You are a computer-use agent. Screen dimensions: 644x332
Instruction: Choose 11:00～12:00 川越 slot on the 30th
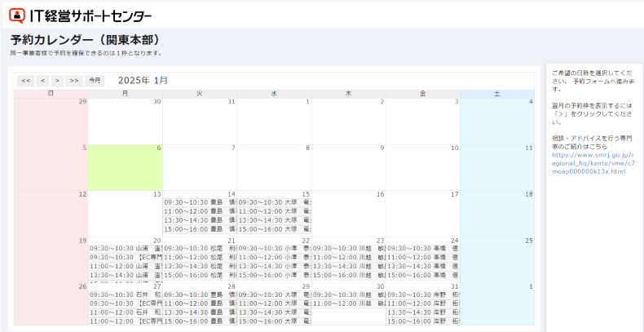tap(348, 303)
